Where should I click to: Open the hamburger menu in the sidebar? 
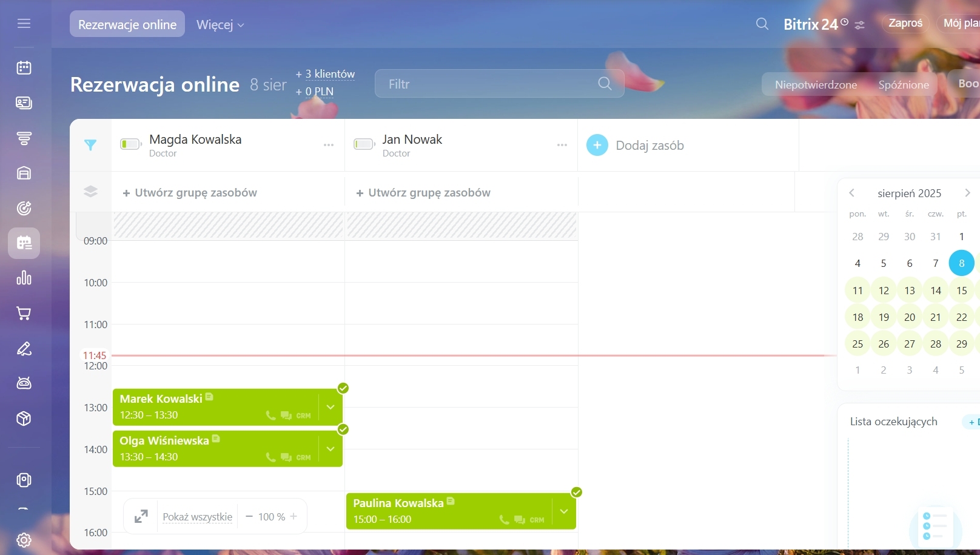[24, 24]
